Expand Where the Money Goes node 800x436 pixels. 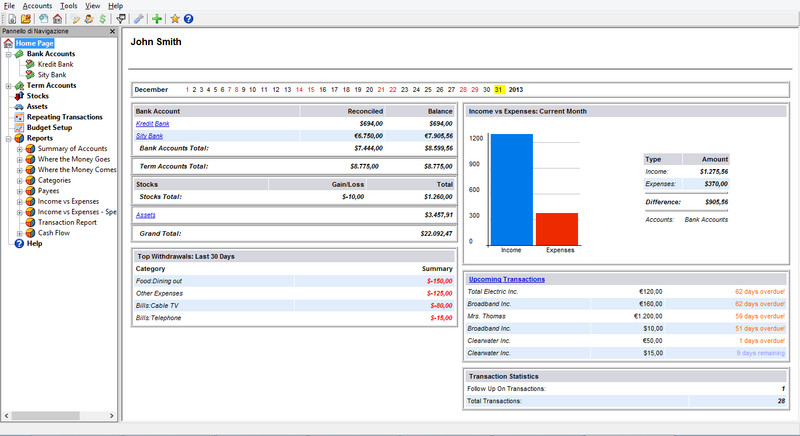click(19, 160)
